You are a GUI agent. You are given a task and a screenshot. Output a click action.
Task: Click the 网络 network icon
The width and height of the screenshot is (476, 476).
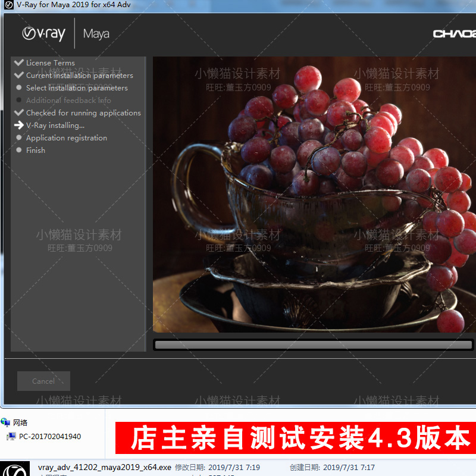coord(5,422)
